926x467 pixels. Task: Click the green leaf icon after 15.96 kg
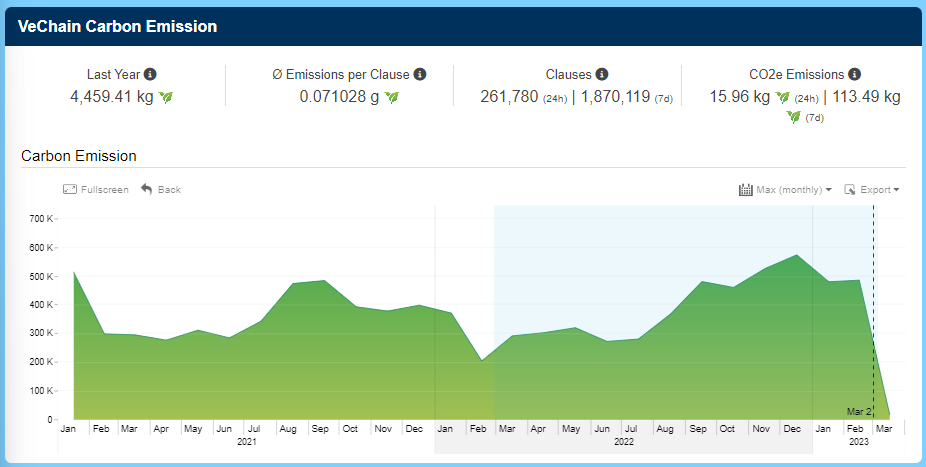point(782,97)
